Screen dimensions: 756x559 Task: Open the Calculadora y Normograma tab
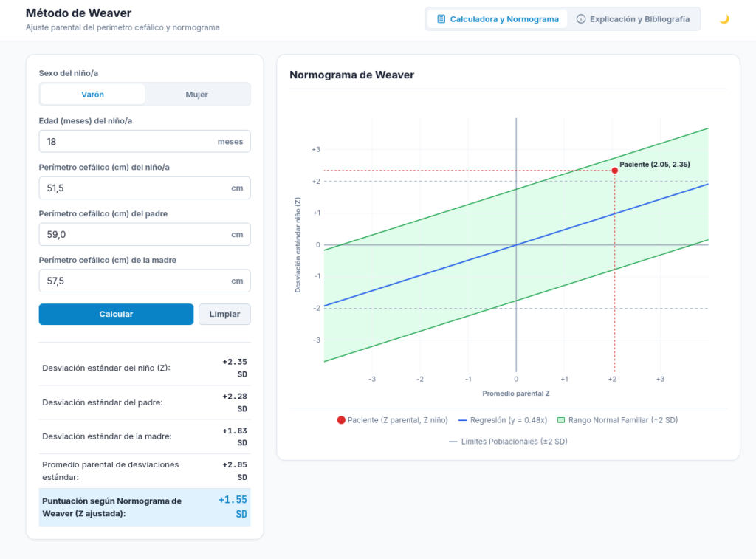point(497,18)
